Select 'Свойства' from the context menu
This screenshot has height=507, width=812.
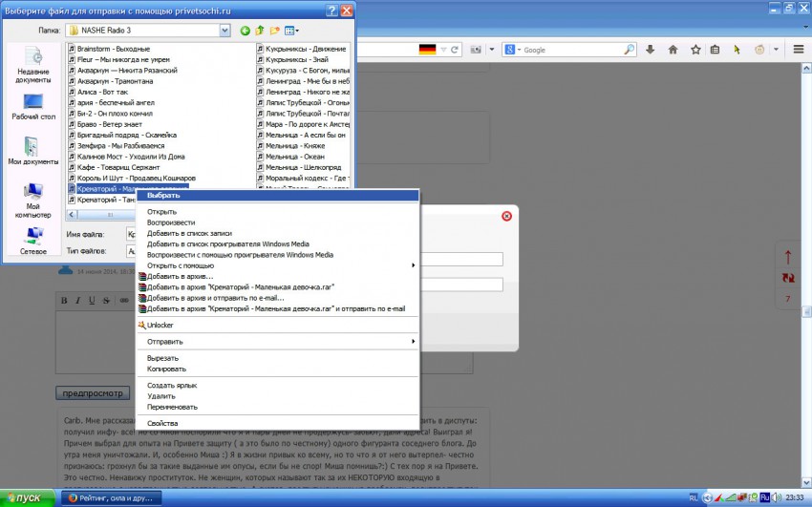coord(162,423)
